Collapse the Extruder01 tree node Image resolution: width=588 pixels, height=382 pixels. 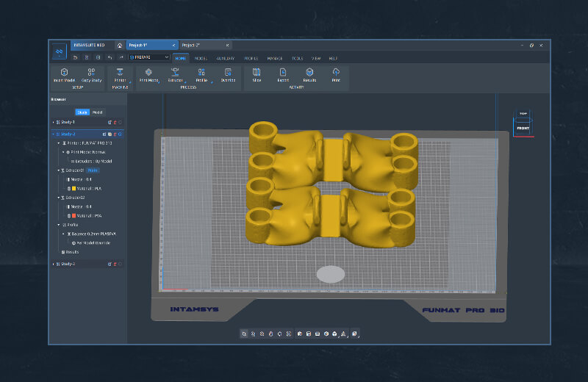pyautogui.click(x=59, y=170)
